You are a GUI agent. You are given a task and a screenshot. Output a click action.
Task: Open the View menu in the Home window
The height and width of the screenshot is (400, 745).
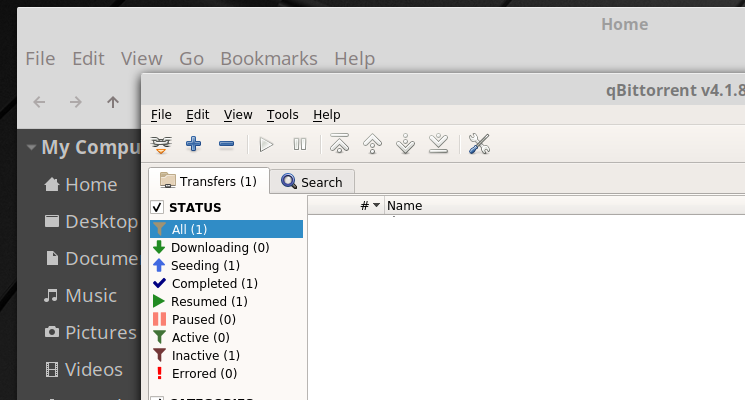pos(142,59)
